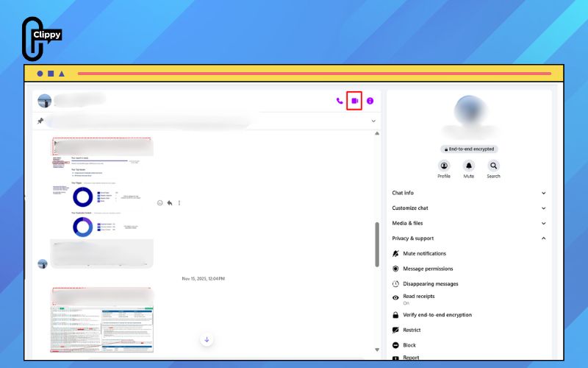588x368 pixels.
Task: Click the lock icon for Verify encryption
Action: pos(395,315)
